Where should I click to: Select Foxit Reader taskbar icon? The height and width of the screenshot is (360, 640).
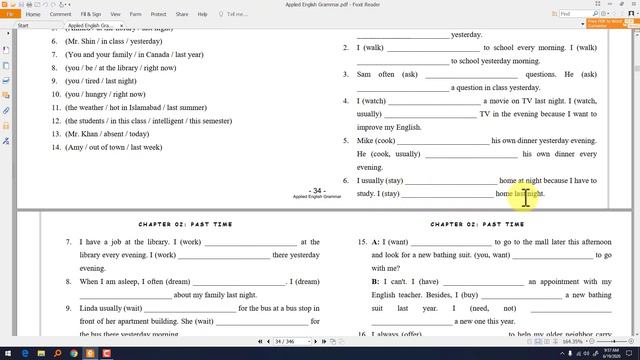point(90,353)
